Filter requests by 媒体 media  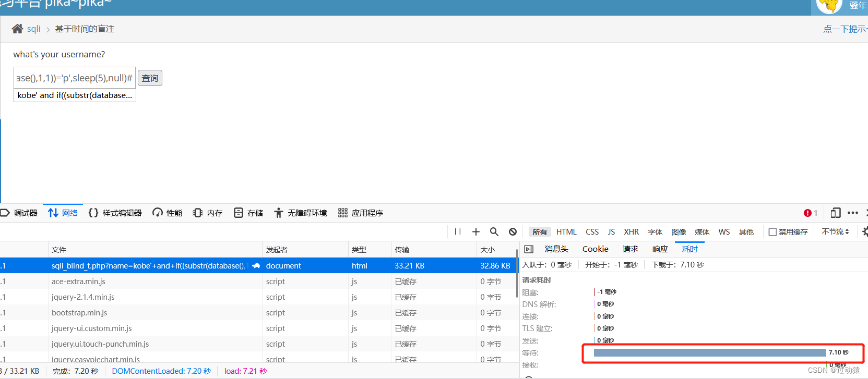click(x=702, y=232)
